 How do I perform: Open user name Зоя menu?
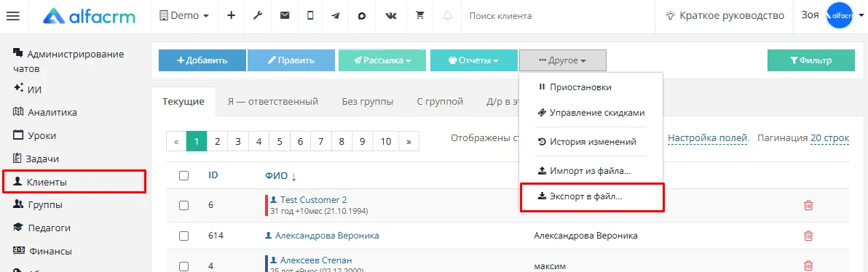[x=810, y=15]
